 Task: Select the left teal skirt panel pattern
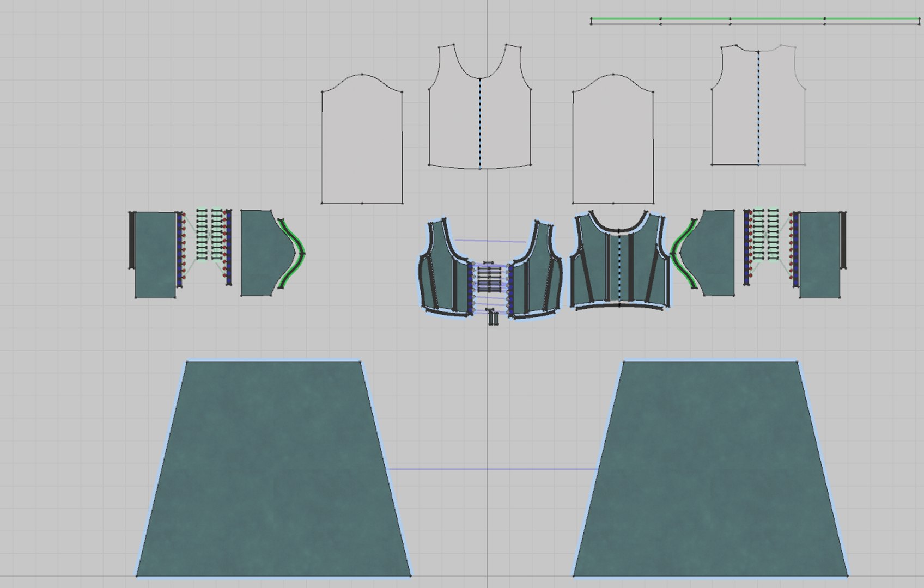point(272,468)
